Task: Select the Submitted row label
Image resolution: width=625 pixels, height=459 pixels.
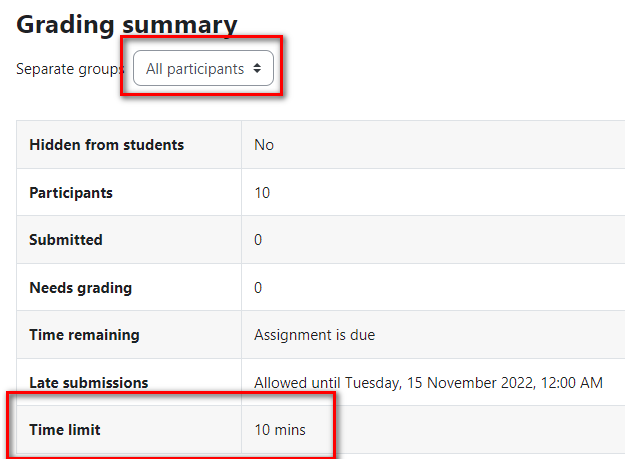Action: point(66,239)
